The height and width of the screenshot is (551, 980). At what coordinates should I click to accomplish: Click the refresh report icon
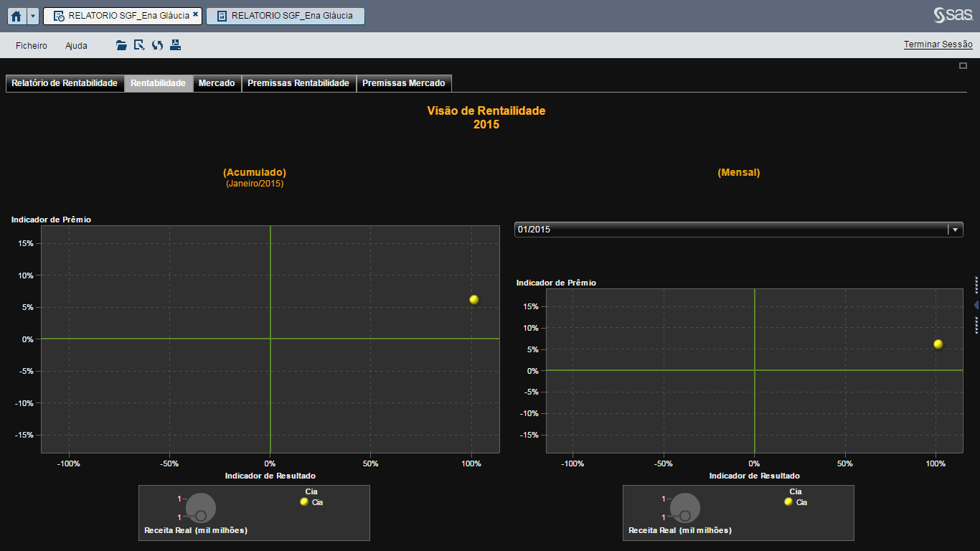(157, 45)
